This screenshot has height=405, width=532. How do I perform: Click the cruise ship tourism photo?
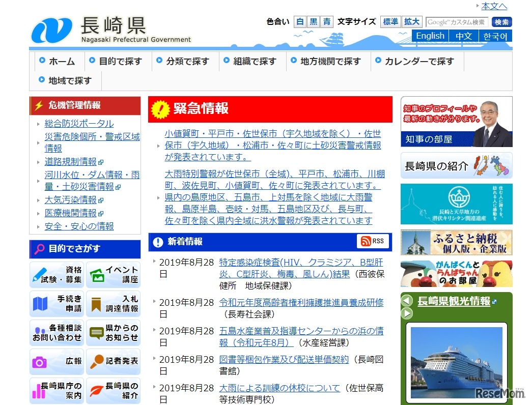[456, 362]
